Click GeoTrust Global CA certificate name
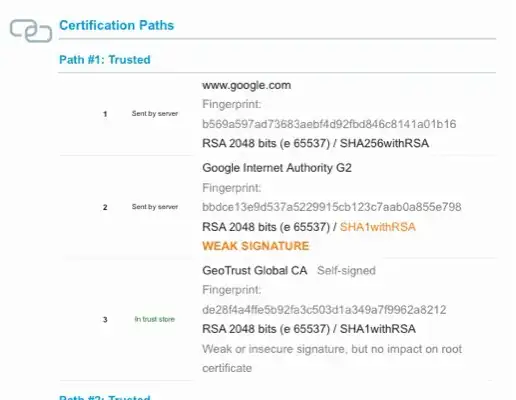 click(255, 270)
